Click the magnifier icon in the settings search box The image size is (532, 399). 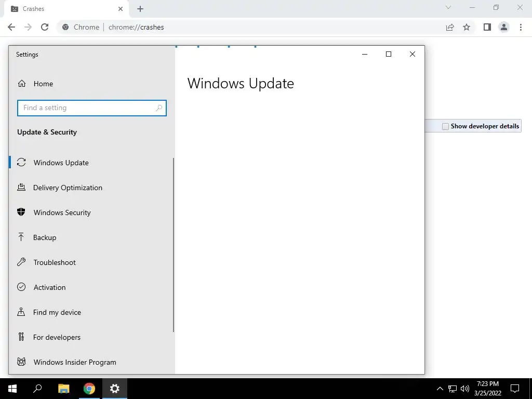158,108
